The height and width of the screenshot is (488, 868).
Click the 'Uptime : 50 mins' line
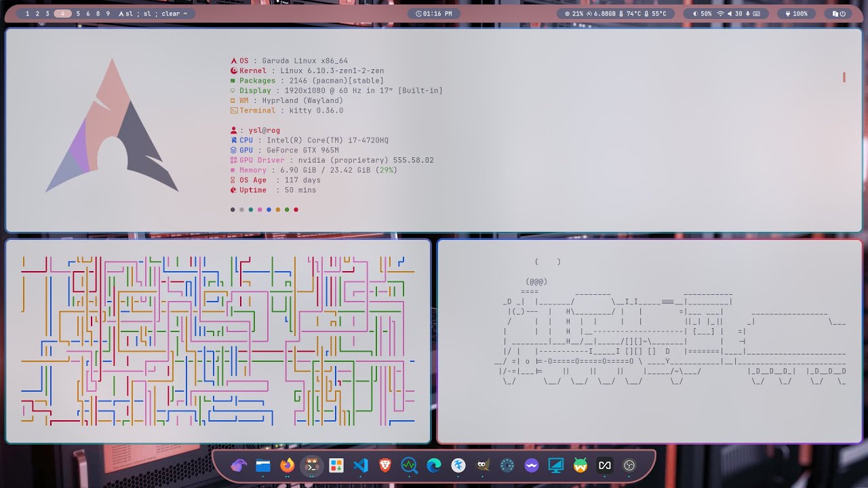pos(273,190)
